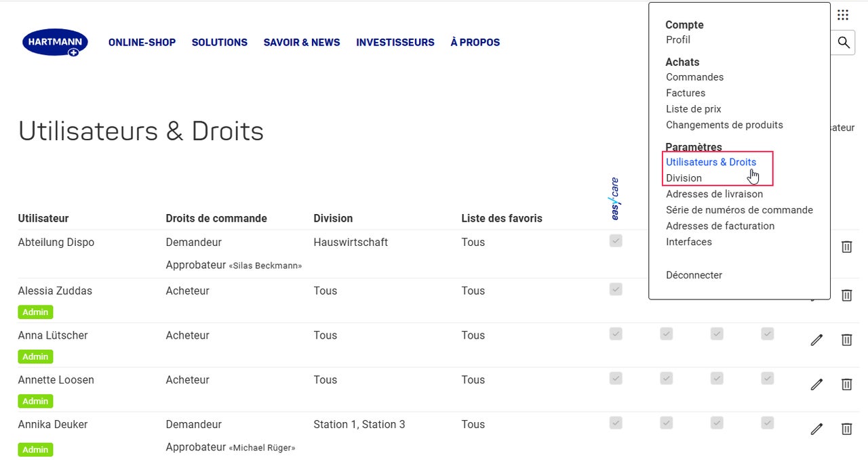
Task: Click the magnifier search icon
Action: tap(844, 42)
